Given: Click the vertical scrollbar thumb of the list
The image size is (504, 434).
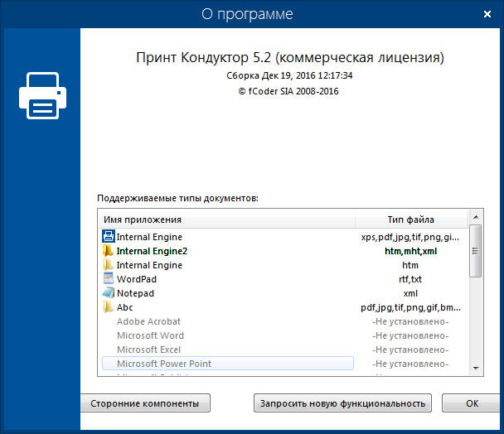Looking at the screenshot, I should click(x=475, y=252).
